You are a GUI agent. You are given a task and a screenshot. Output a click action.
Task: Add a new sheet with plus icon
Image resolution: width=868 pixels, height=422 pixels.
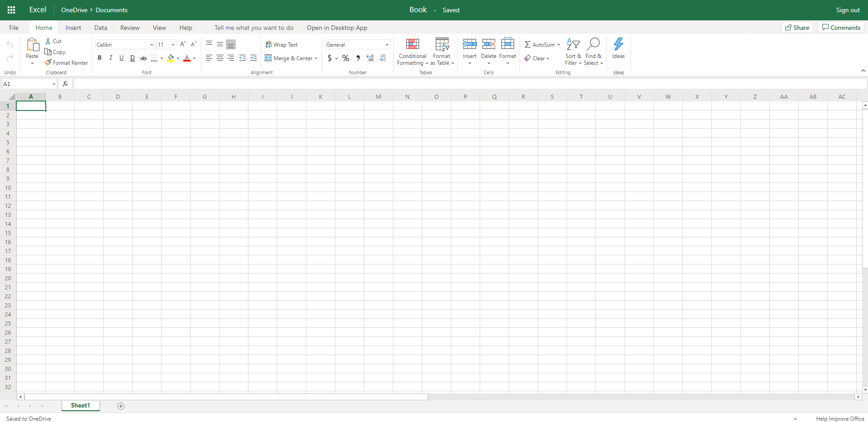coord(121,406)
